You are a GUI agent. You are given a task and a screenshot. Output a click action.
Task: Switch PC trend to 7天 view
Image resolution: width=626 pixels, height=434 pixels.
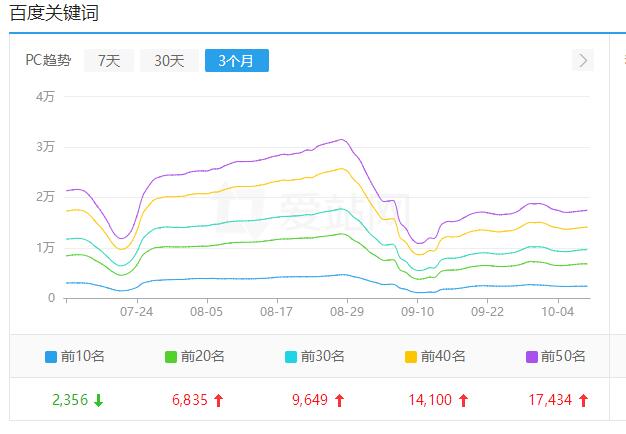click(x=109, y=61)
